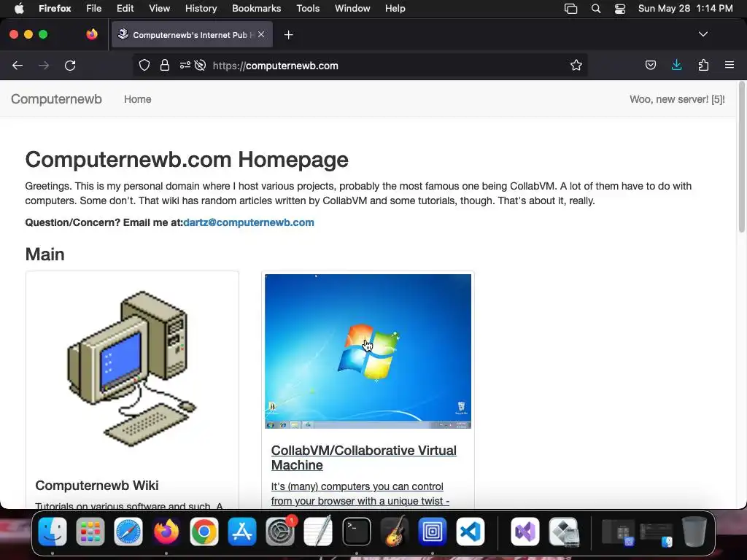Click the Windows 7 desktop thumbnail
This screenshot has width=747, height=560.
tap(368, 351)
